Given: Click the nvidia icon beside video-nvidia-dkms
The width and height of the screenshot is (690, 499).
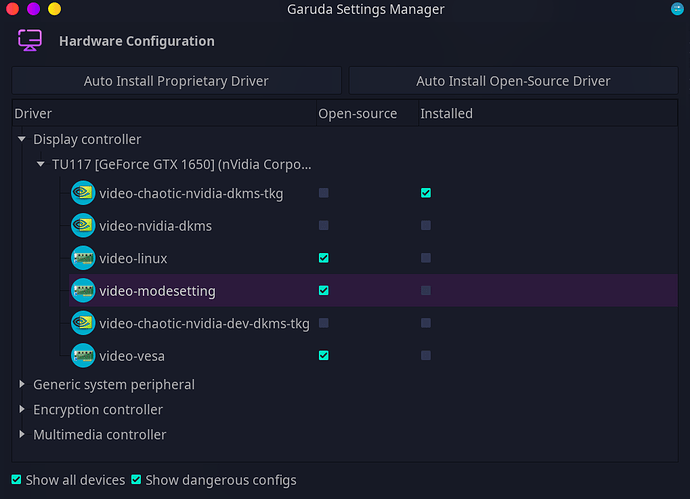Looking at the screenshot, I should [83, 225].
